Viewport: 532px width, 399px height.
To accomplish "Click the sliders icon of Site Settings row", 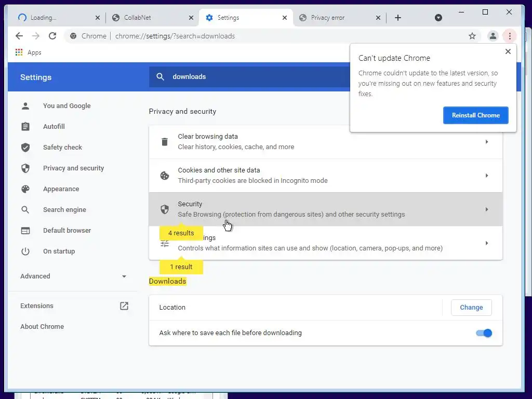I will tap(165, 243).
